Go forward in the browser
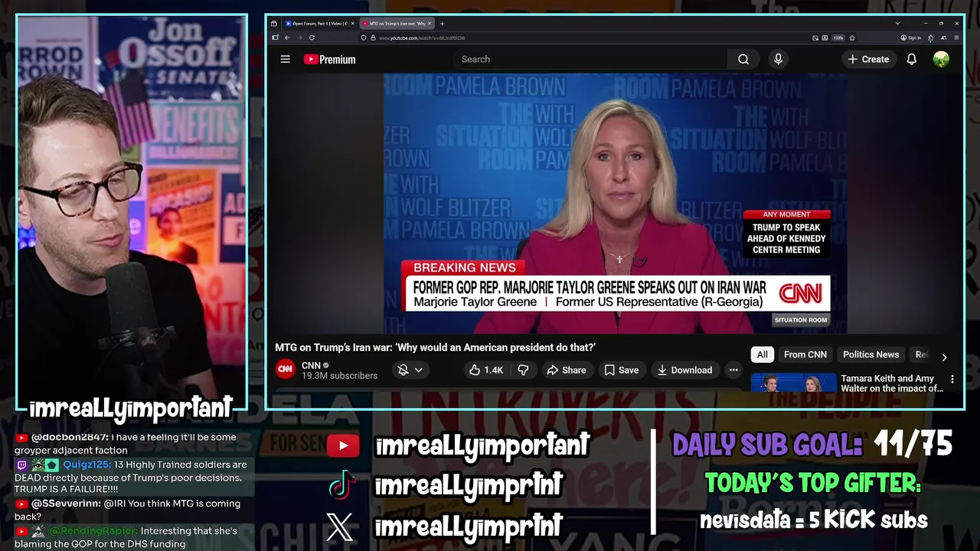Image resolution: width=980 pixels, height=551 pixels. pos(299,37)
